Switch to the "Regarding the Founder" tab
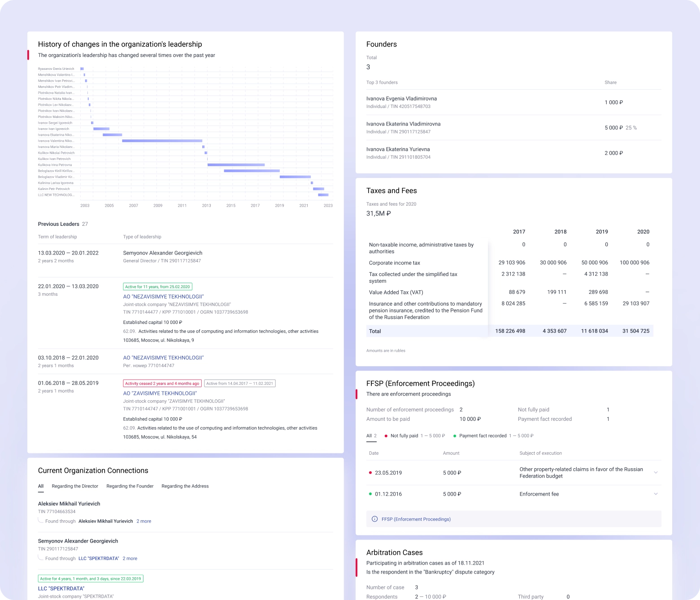Image resolution: width=700 pixels, height=600 pixels. click(130, 486)
